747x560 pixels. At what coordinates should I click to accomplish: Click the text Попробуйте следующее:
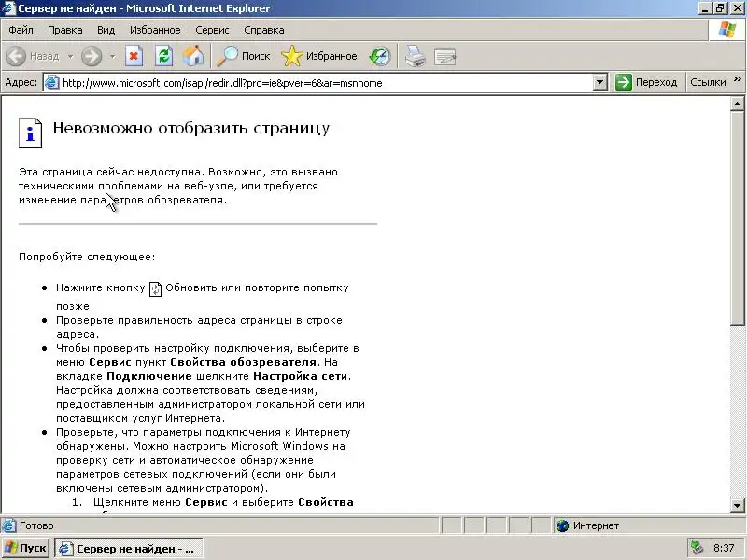pos(87,258)
